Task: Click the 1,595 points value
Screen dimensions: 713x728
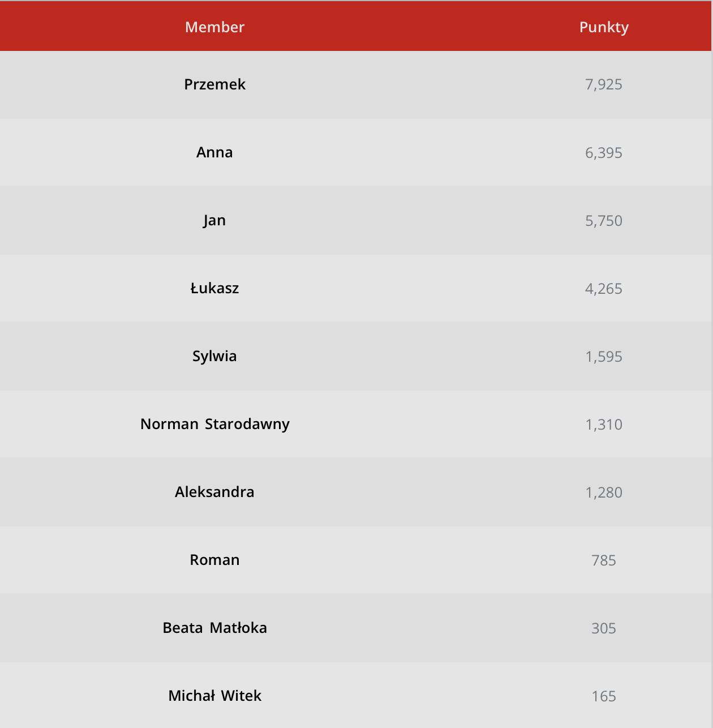Action: tap(604, 357)
